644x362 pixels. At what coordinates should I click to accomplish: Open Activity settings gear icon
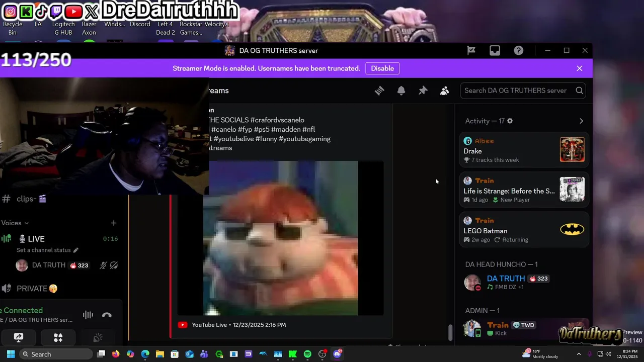[x=510, y=121]
